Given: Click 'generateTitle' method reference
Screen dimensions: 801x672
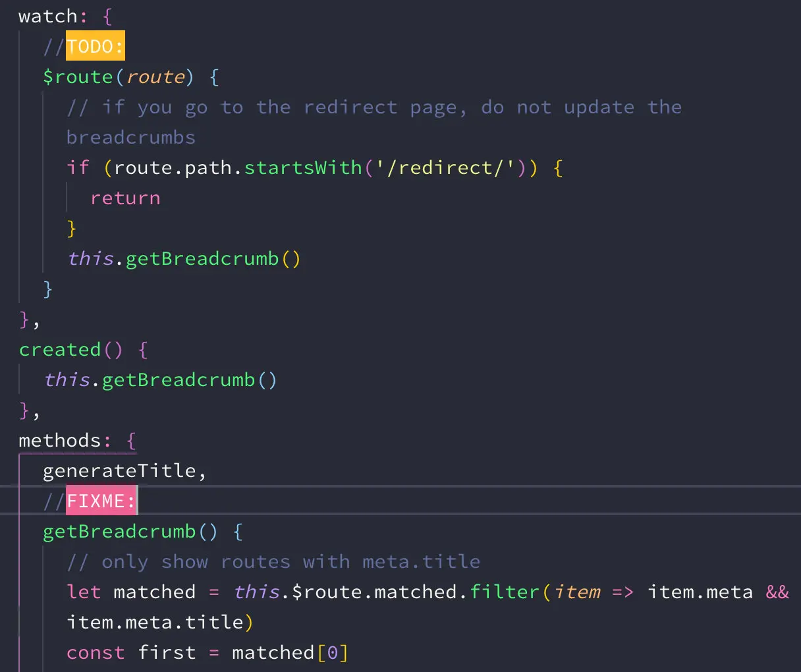Looking at the screenshot, I should tap(120, 471).
